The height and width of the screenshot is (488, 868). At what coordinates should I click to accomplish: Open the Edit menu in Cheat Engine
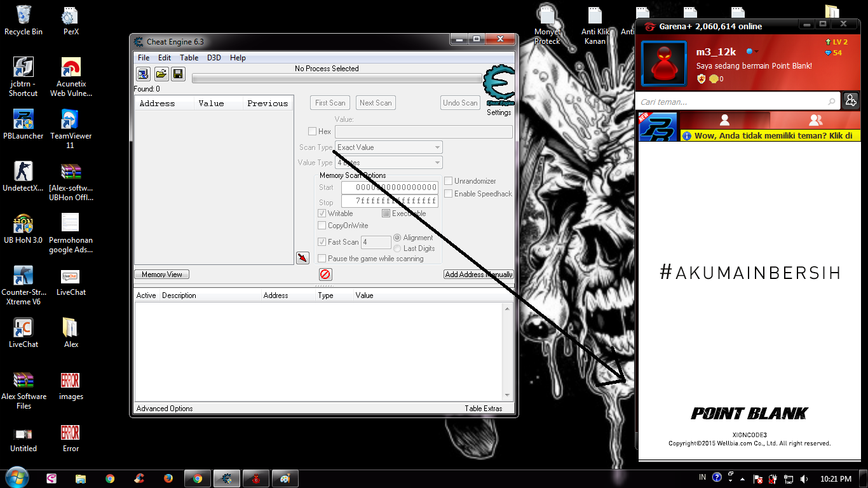pyautogui.click(x=165, y=58)
